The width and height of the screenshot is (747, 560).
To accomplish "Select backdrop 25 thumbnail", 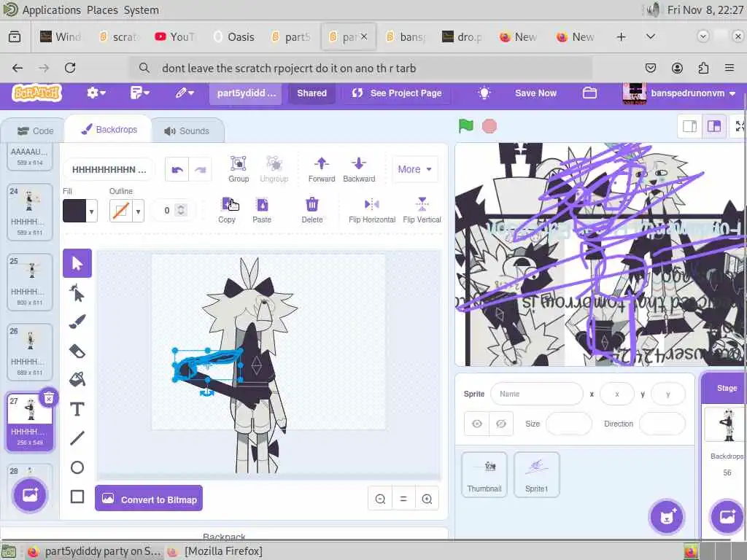I will click(29, 282).
